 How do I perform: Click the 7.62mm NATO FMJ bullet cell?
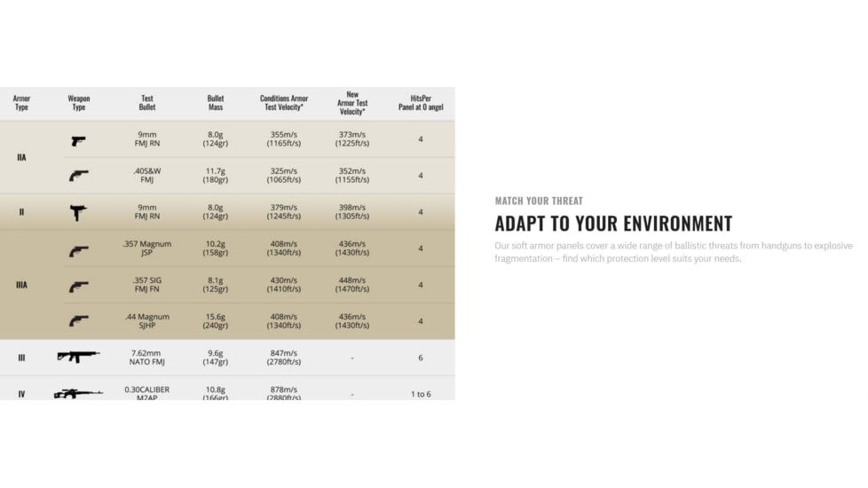pyautogui.click(x=147, y=358)
